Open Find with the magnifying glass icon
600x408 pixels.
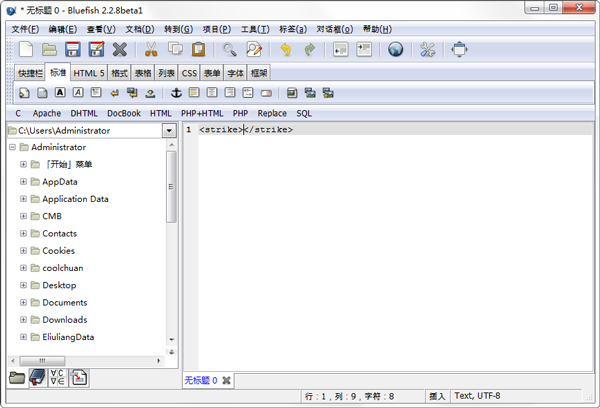tap(230, 49)
